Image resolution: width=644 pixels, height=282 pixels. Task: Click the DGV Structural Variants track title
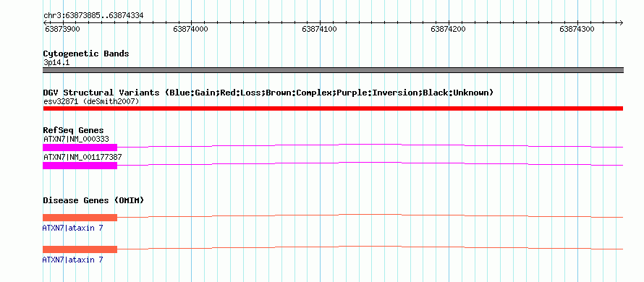coord(268,93)
